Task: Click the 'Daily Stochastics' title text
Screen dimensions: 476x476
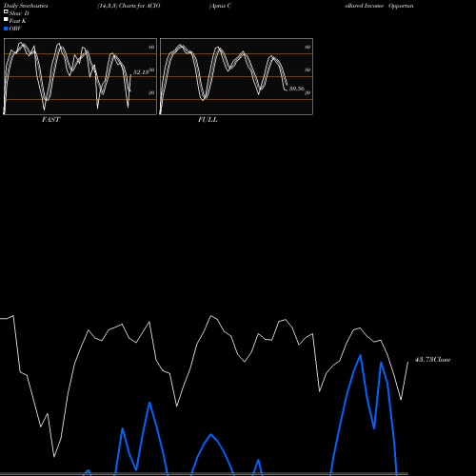Action: click(26, 6)
